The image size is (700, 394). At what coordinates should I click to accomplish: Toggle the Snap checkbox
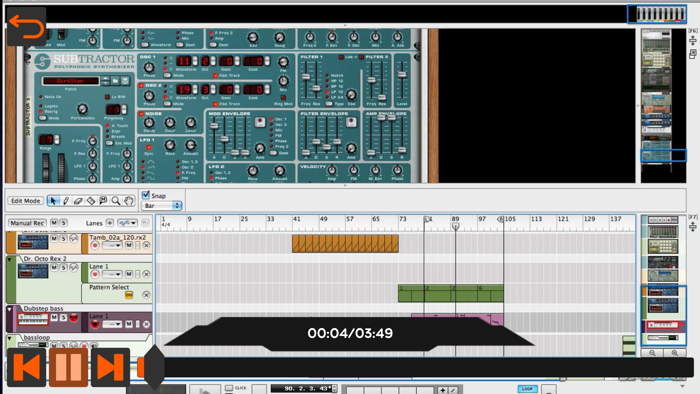(146, 195)
